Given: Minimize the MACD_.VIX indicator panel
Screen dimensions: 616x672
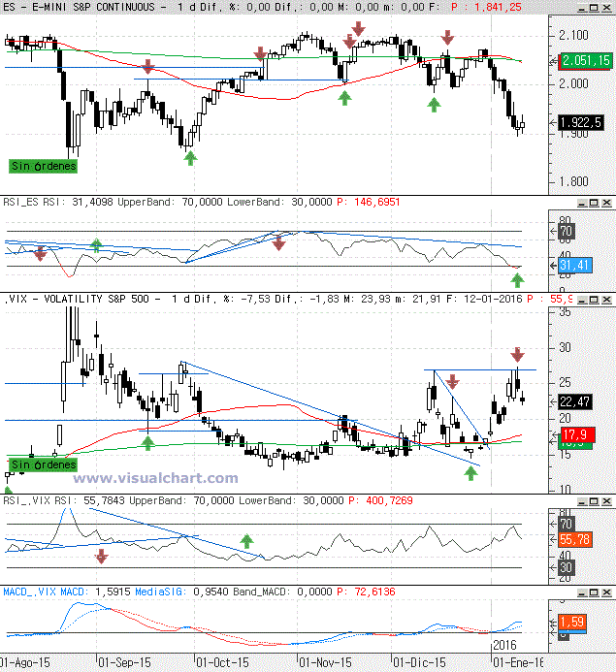Looking at the screenshot, I should [x=582, y=592].
